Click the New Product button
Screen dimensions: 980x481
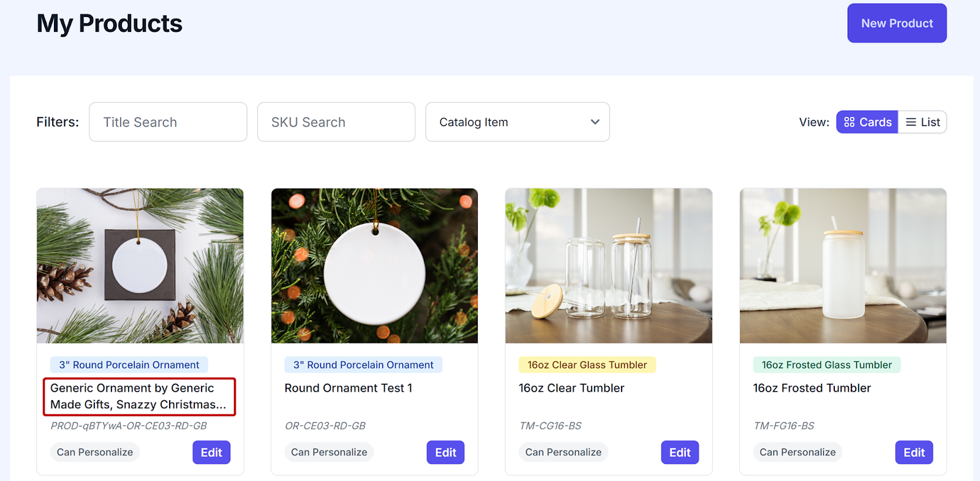(897, 23)
